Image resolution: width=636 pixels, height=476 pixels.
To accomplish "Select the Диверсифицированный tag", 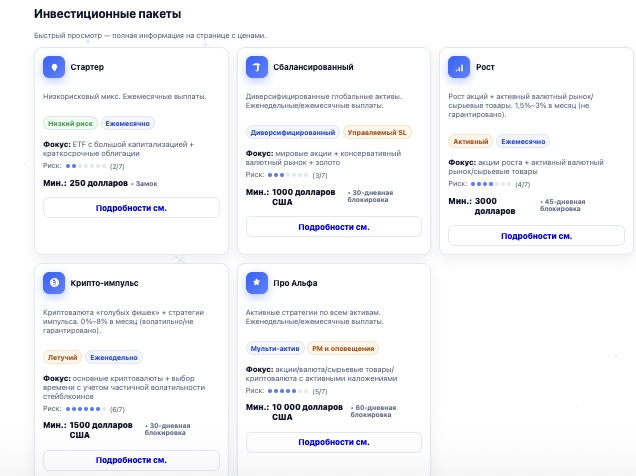I will tap(292, 132).
